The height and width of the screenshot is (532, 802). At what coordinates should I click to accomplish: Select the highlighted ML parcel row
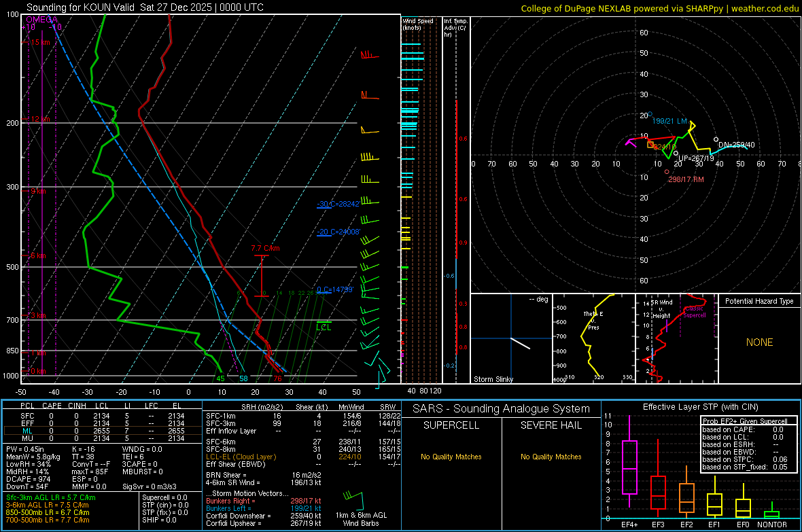102,431
